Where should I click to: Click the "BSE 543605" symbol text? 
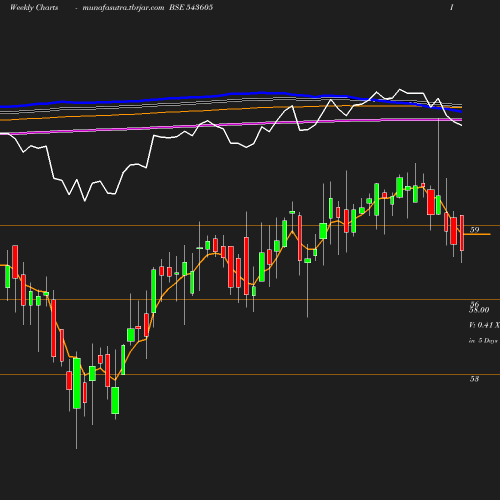click(x=191, y=7)
